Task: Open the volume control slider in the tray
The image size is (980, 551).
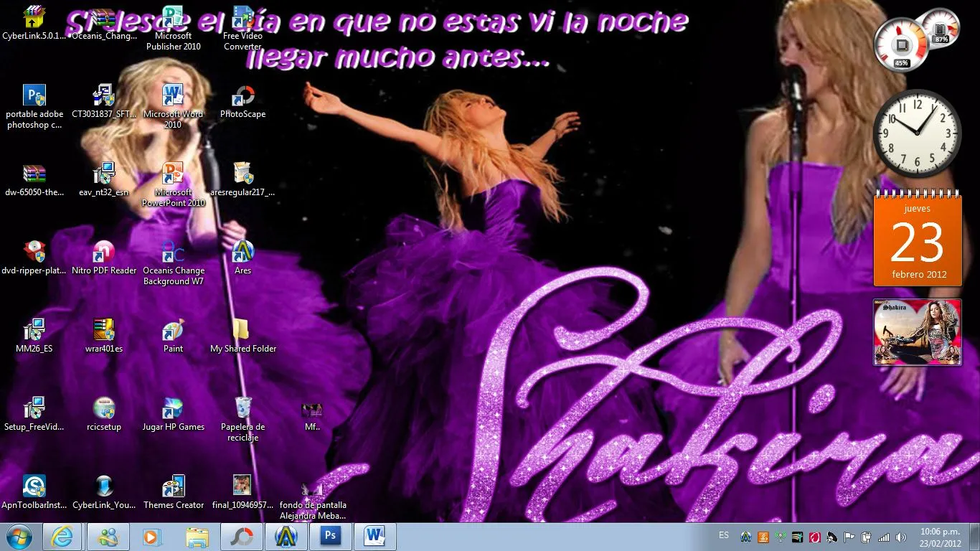Action: click(903, 536)
